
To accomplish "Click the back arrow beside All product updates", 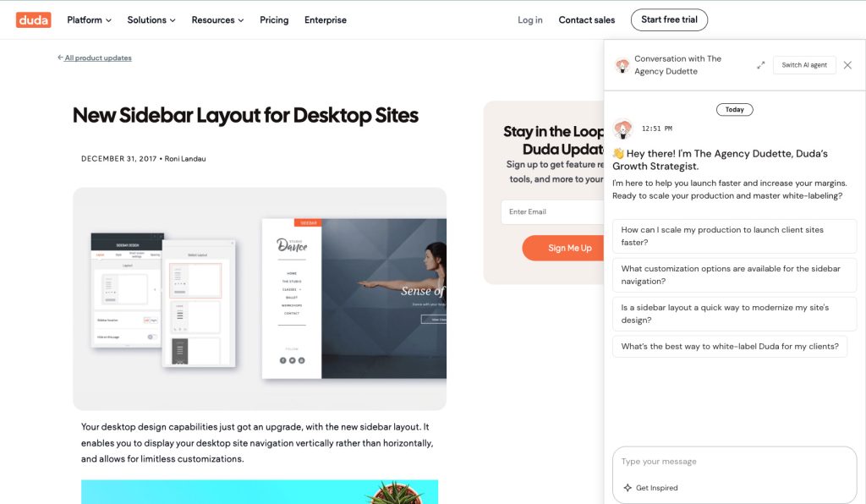I will tap(60, 58).
